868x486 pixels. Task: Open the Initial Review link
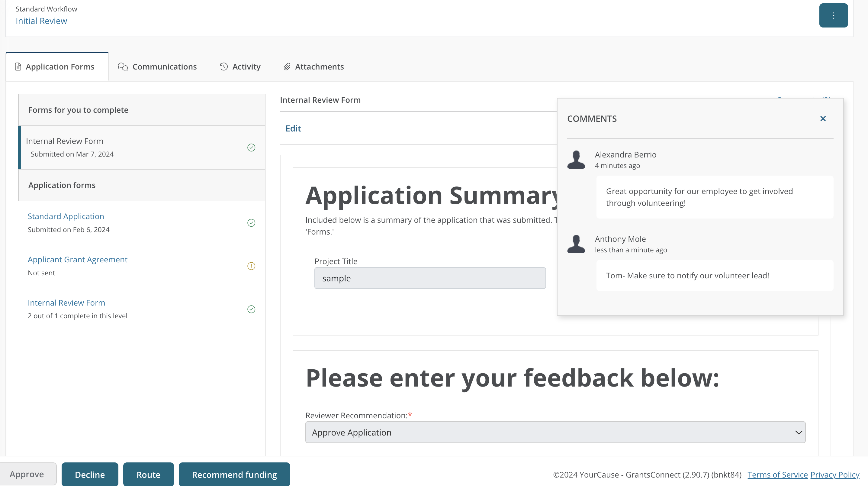tap(41, 21)
